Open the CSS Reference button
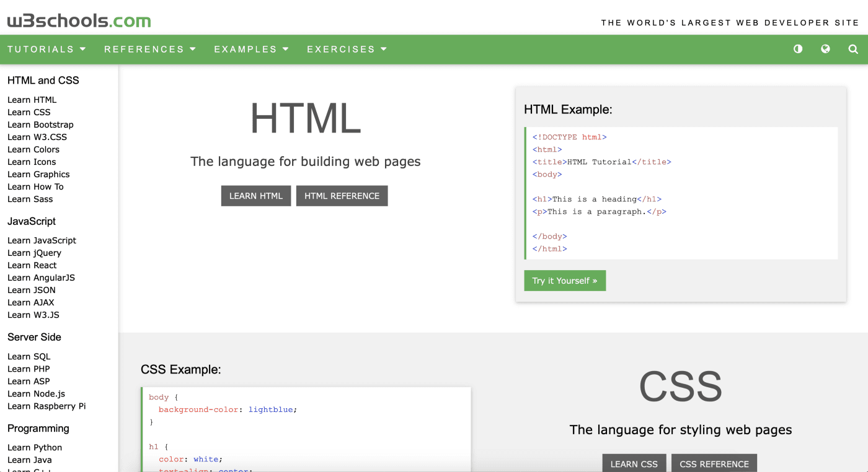 click(714, 463)
